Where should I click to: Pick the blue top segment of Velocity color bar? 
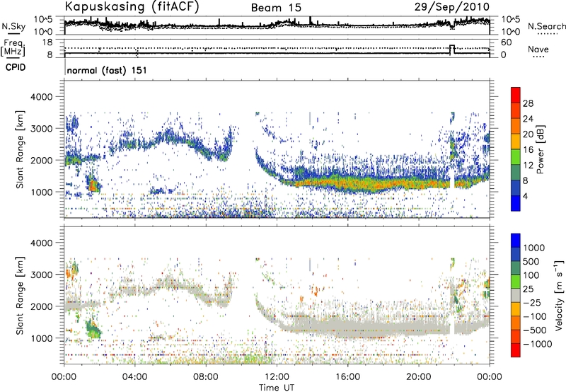pyautogui.click(x=516, y=241)
